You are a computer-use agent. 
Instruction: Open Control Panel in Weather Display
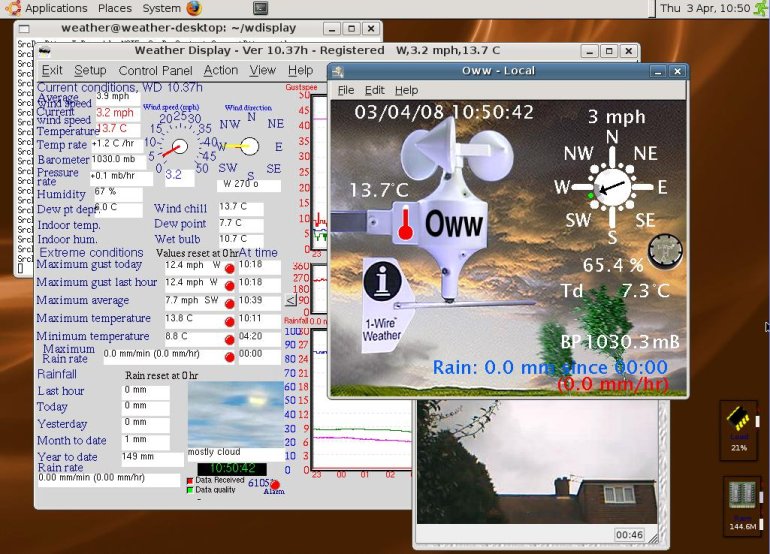(155, 71)
